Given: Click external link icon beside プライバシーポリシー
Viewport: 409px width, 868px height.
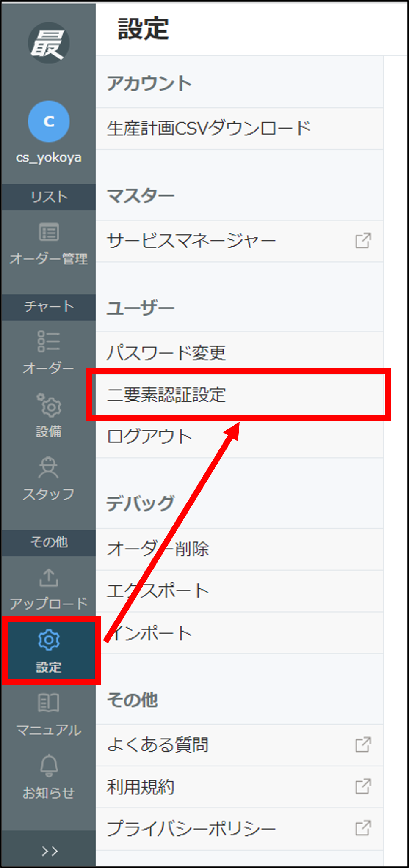Looking at the screenshot, I should point(363,828).
